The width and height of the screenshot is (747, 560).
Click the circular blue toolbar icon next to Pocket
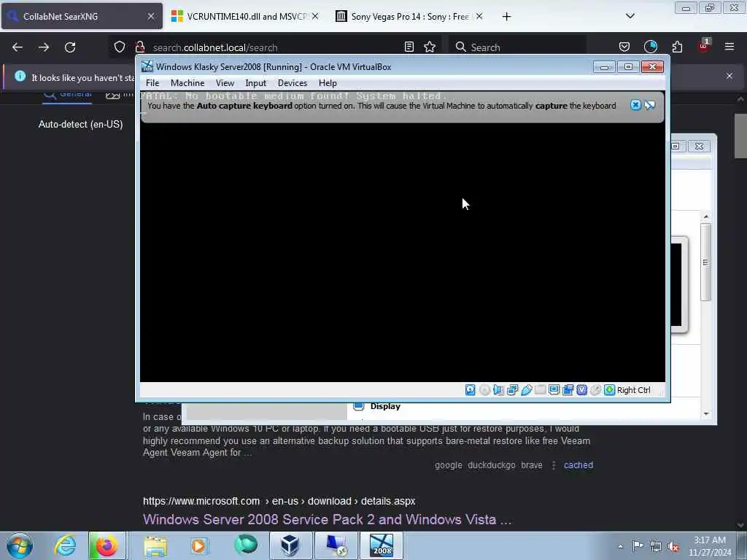click(650, 47)
